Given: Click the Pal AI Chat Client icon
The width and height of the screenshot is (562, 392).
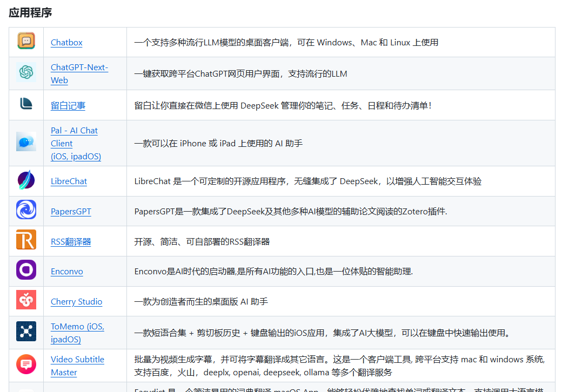Looking at the screenshot, I should (25, 143).
